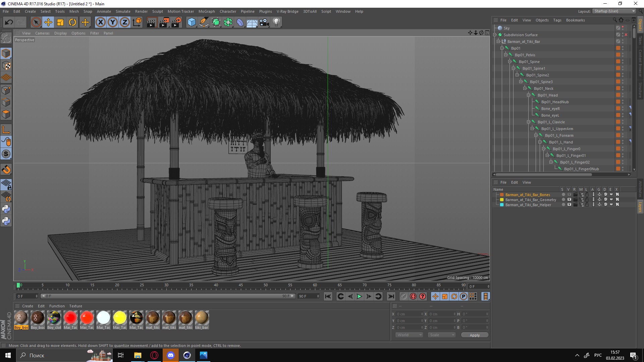Collapse Bip01_Pelvis hierarchy
Image resolution: width=644 pixels, height=362 pixels.
[x=506, y=55]
